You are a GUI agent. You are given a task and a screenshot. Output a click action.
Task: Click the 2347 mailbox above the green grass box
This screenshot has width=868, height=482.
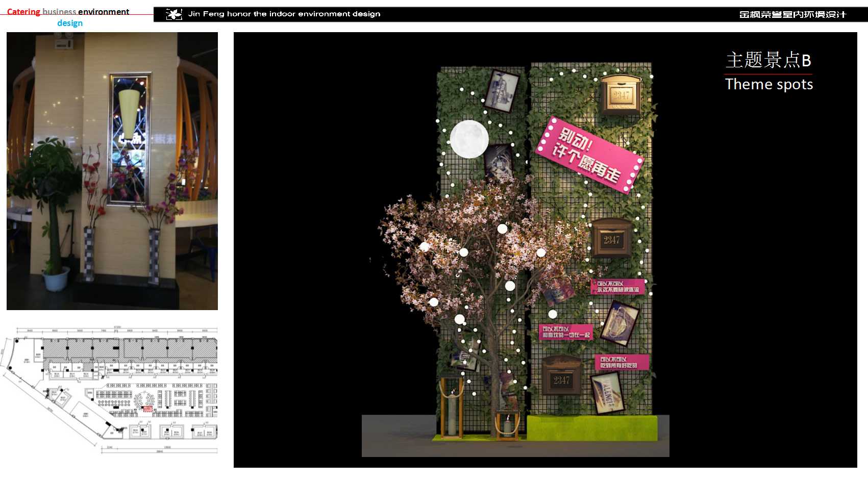point(561,376)
